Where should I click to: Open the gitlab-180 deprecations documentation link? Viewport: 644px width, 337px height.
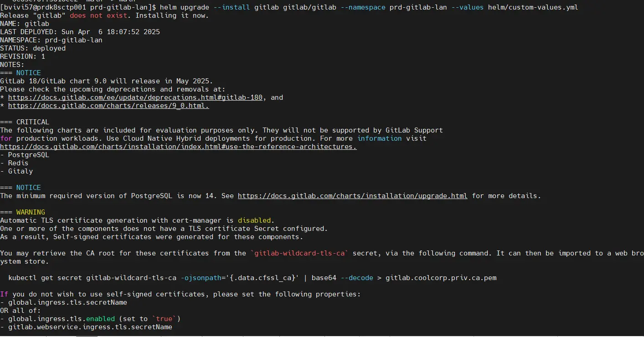(135, 97)
